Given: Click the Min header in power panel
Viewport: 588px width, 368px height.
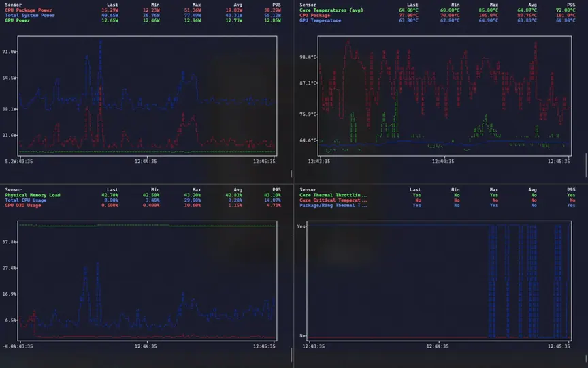Looking at the screenshot, I should [155, 5].
